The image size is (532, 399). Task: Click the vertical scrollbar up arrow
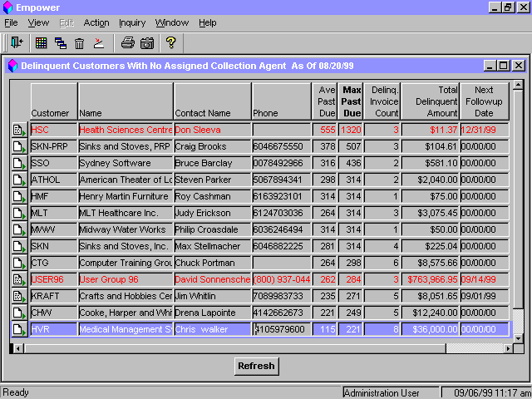click(518, 85)
